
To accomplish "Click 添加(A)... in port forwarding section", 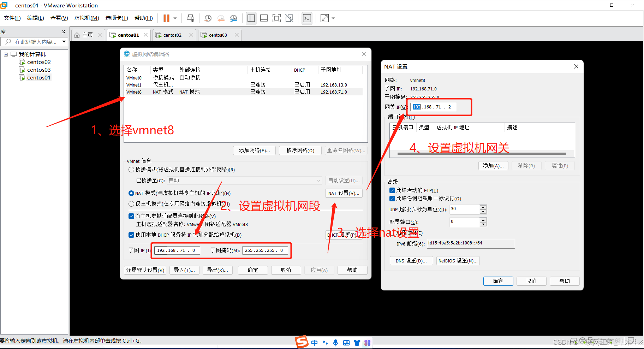I will pyautogui.click(x=493, y=166).
